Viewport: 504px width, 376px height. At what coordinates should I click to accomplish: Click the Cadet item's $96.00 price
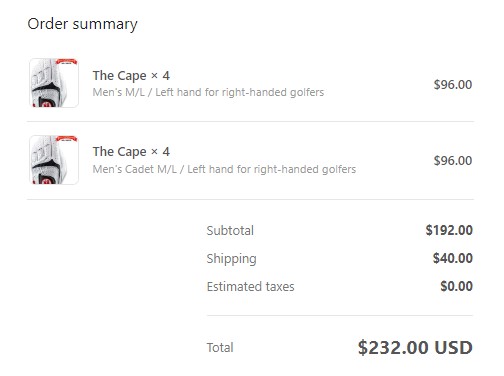[453, 161]
